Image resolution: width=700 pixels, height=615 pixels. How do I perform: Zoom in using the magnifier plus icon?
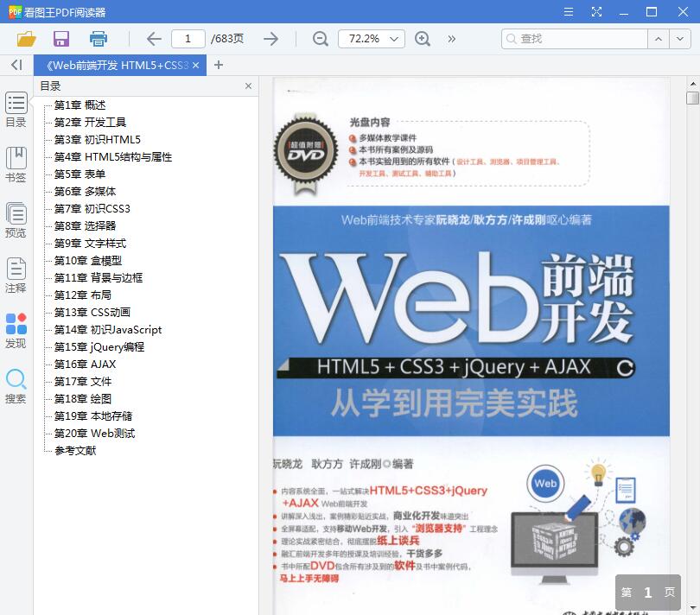click(423, 39)
